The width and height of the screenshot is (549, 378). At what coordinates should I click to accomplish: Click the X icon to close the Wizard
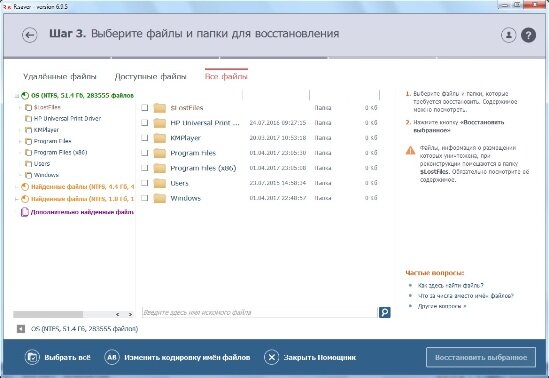click(271, 357)
